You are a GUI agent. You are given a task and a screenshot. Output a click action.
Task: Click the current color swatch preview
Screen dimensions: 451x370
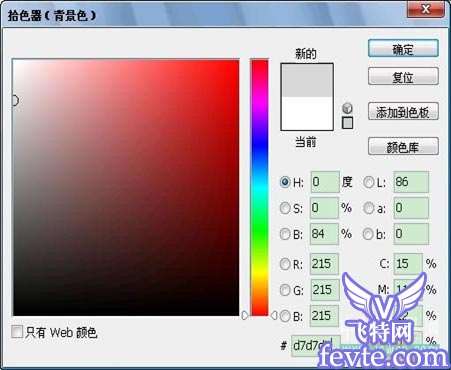[307, 113]
